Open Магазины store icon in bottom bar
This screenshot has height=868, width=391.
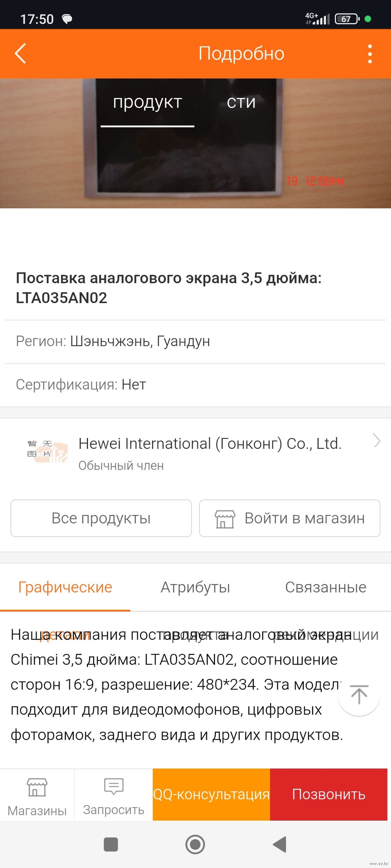(37, 787)
